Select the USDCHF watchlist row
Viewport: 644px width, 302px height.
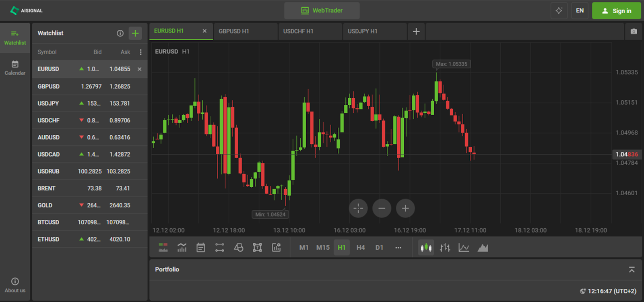coord(90,120)
